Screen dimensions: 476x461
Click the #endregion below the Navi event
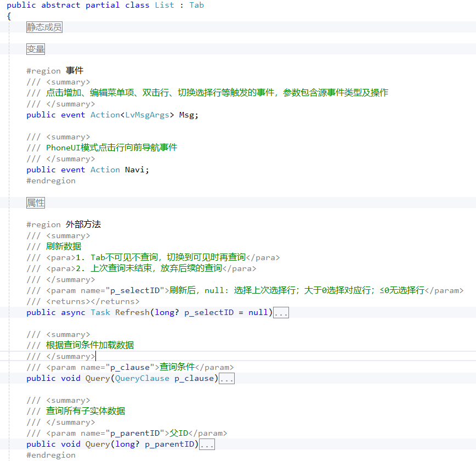tap(50, 181)
